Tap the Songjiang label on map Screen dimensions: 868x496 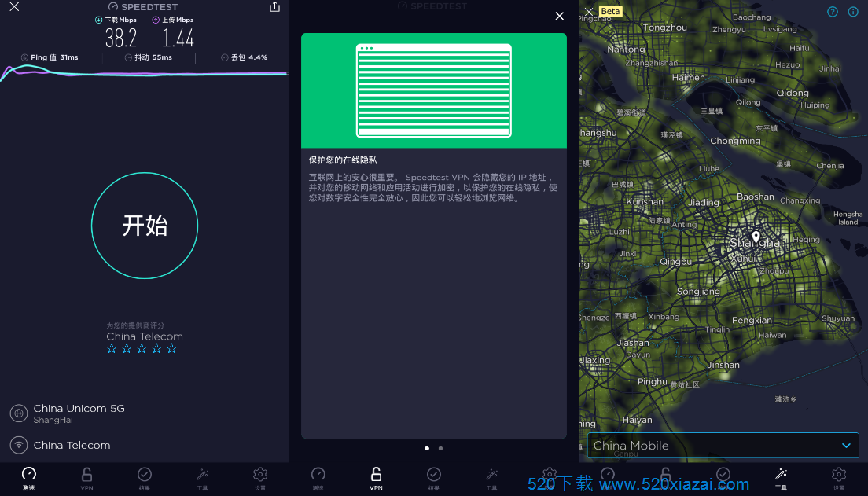pos(699,292)
